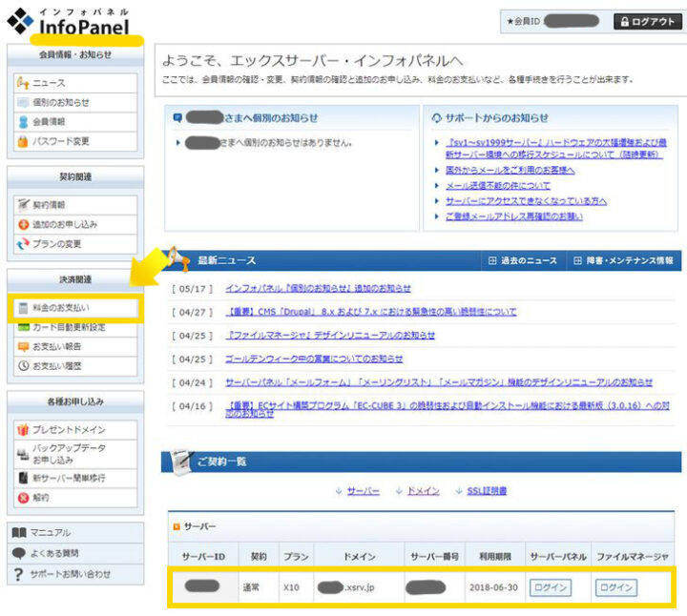Click the plus icon beside 障害・メンテナンス情報
Screen dimensions: 687x616
pyautogui.click(x=577, y=260)
